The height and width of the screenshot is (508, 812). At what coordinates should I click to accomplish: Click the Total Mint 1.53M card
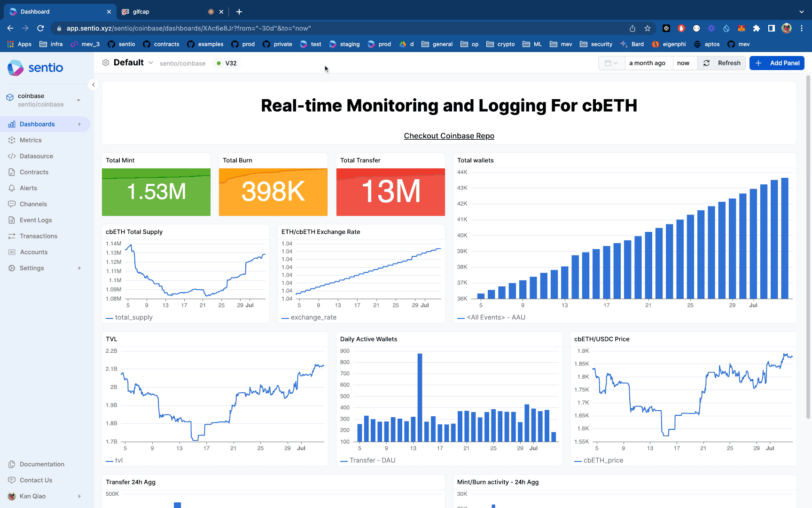[156, 185]
